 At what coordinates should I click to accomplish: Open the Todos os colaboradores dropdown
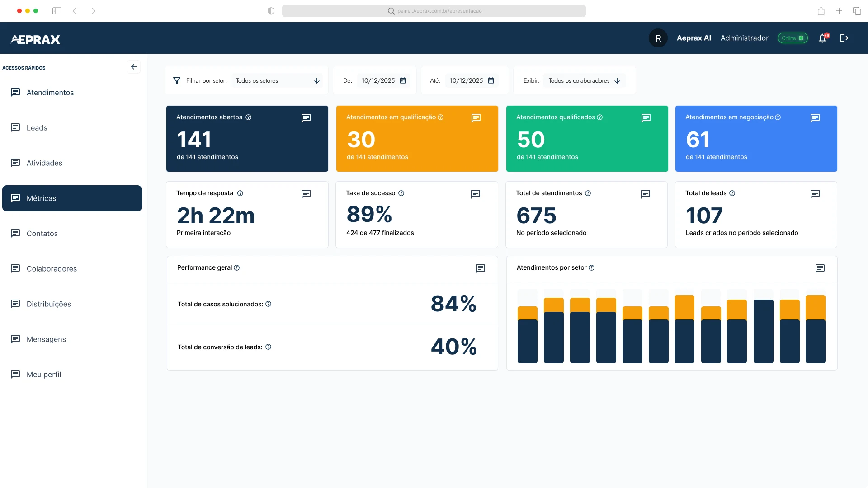[x=584, y=81]
